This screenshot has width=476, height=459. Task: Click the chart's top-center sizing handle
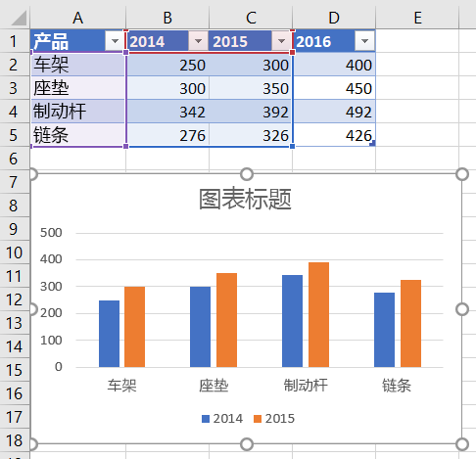(x=247, y=174)
